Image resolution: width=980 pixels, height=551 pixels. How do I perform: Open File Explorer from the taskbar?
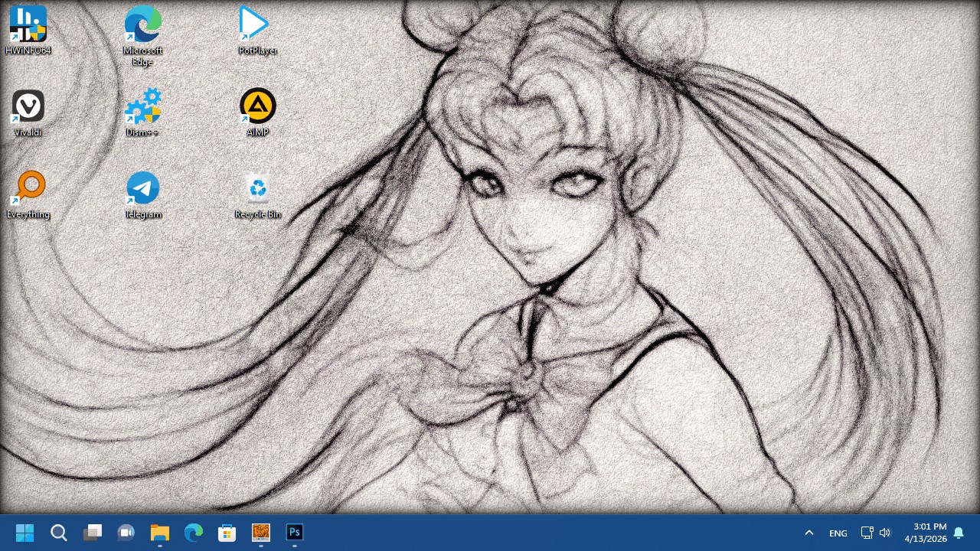pos(160,533)
